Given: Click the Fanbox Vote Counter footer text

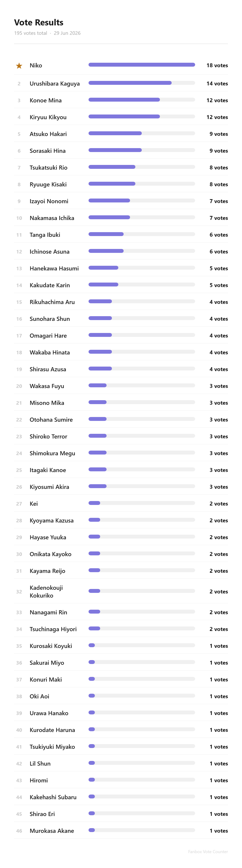Looking at the screenshot, I should 208,852.
